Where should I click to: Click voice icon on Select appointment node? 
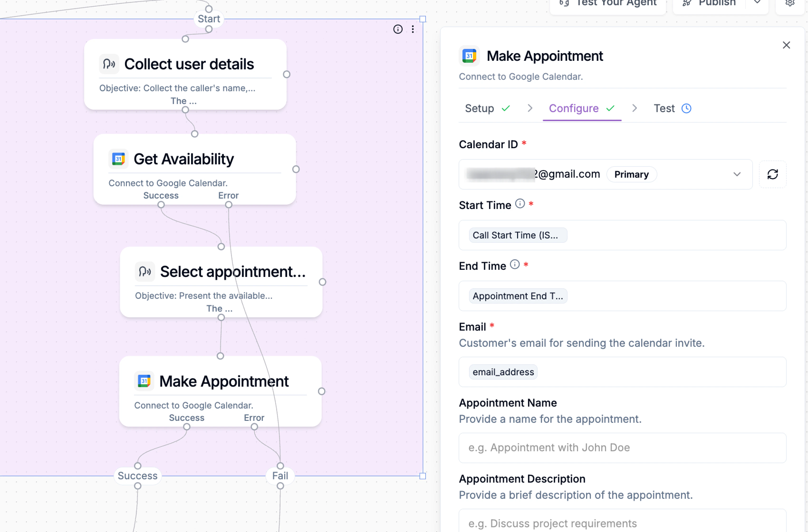[145, 271]
